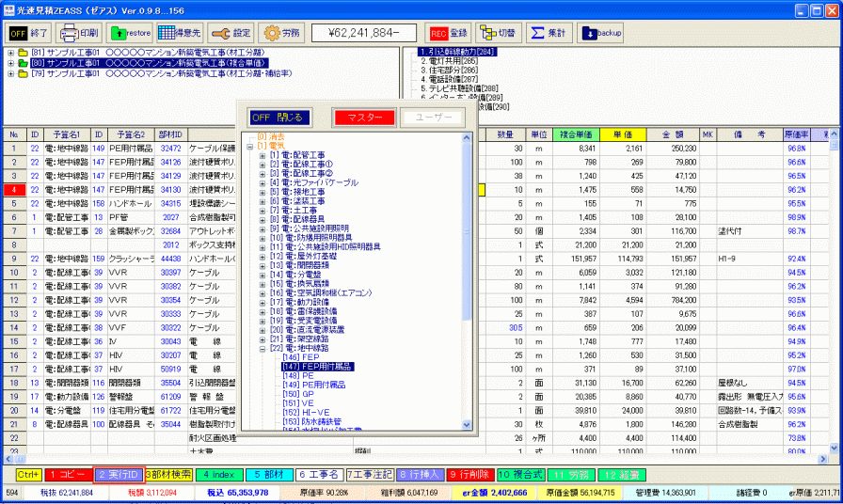Click the Ctrl+ yellow button
843x504 pixels.
click(x=28, y=475)
